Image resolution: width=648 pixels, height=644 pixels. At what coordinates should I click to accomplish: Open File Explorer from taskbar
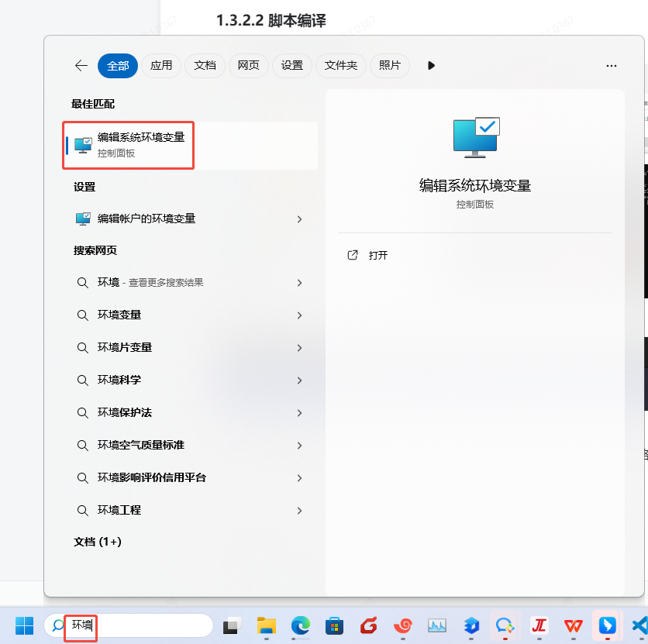tap(267, 625)
